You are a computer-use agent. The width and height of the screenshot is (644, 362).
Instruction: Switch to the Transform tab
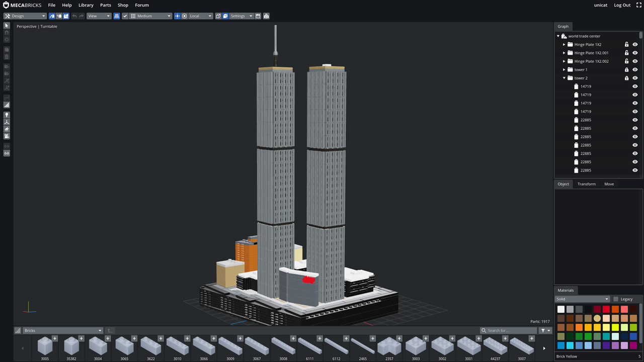pyautogui.click(x=587, y=184)
